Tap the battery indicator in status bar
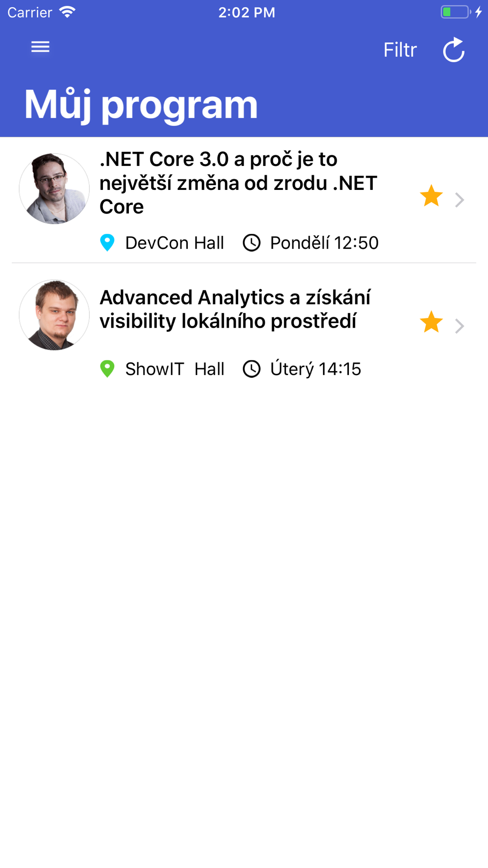The image size is (488, 868). [456, 12]
